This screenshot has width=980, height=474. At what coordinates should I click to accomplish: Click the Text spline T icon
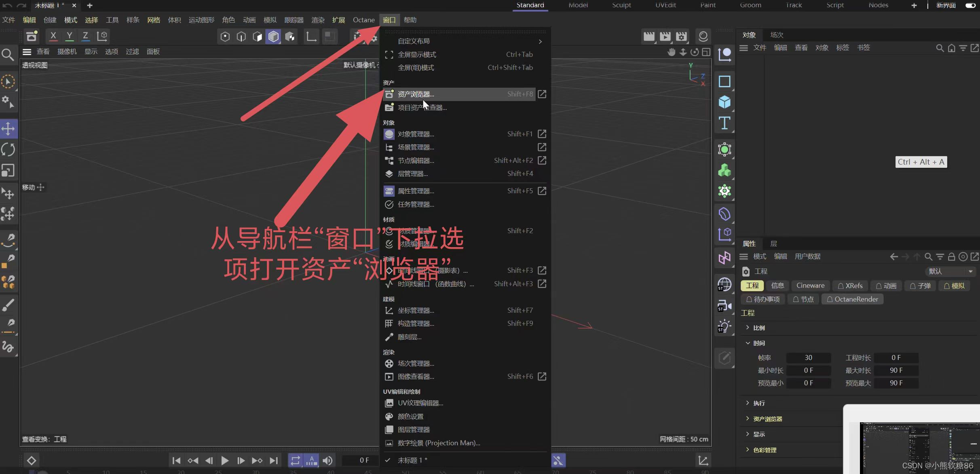point(724,123)
